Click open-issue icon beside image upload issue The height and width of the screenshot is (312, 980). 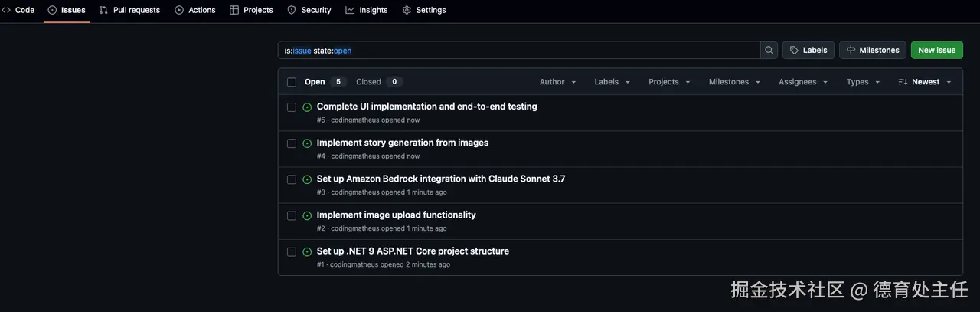307,215
